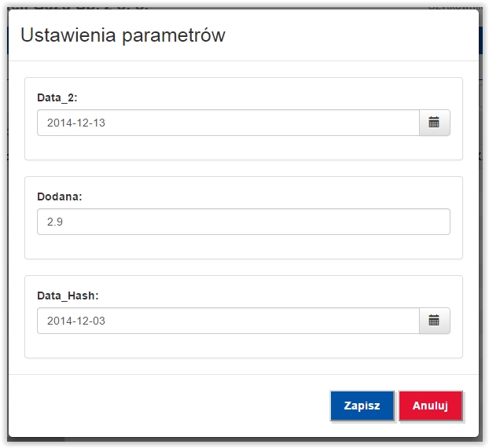This screenshot has width=489, height=448.
Task: Focus the Data_Hash date input field
Action: pyautogui.click(x=228, y=321)
